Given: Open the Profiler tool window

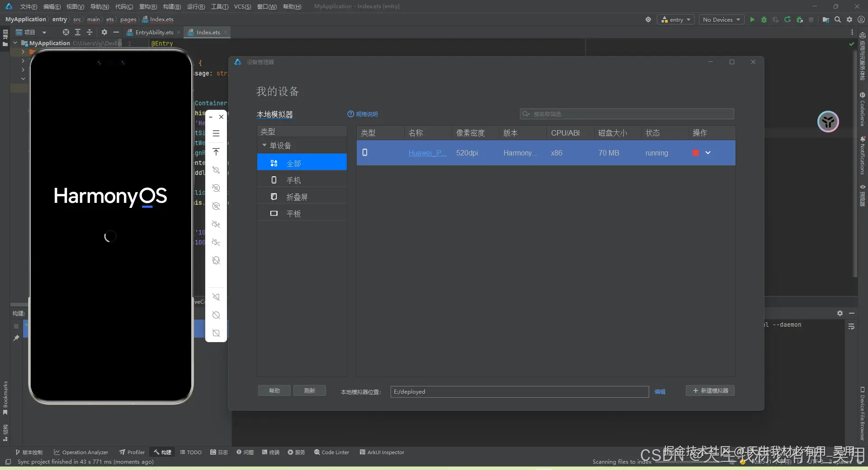Looking at the screenshot, I should [x=132, y=452].
